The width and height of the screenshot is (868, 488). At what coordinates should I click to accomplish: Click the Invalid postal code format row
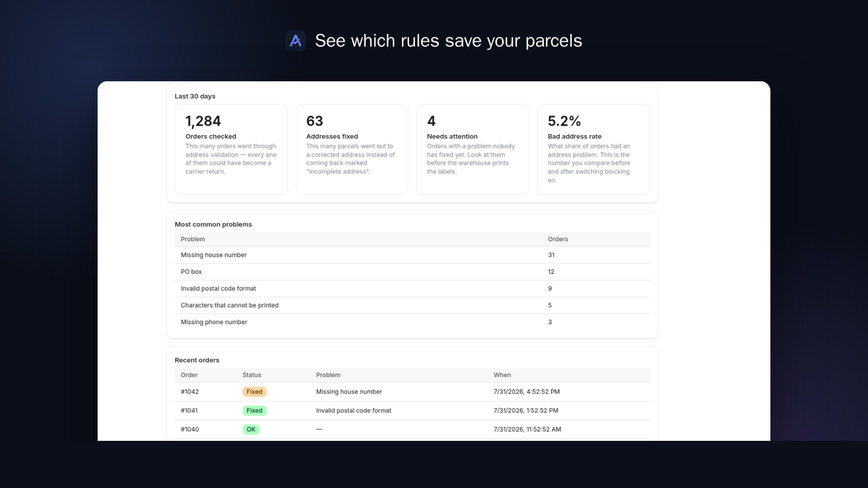[x=412, y=289]
